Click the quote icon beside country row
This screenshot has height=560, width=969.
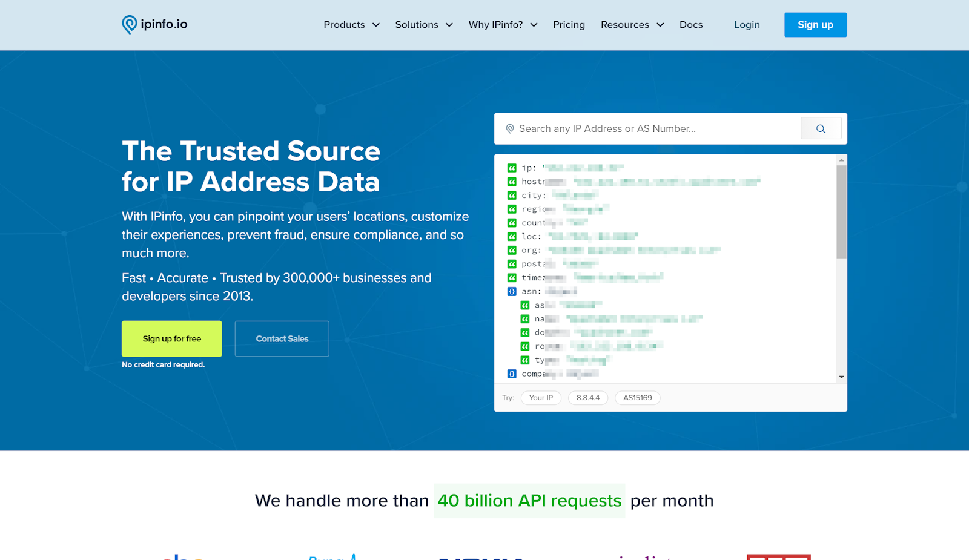point(512,223)
